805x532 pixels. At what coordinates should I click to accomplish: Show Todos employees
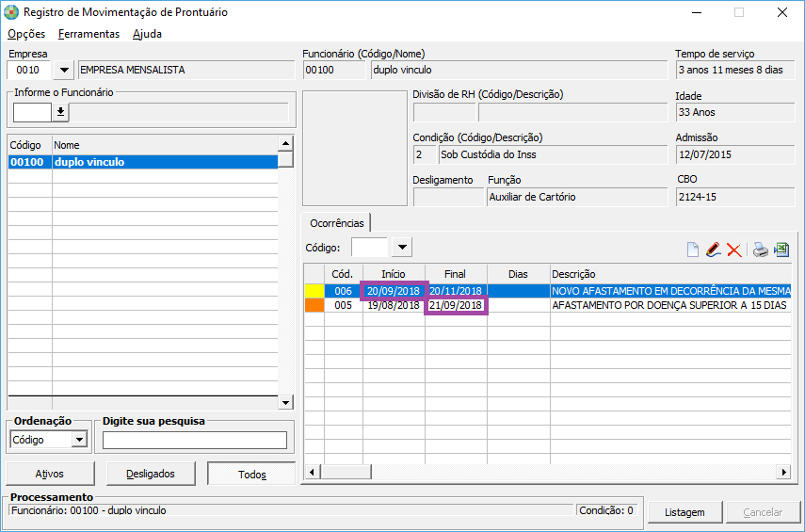point(251,474)
